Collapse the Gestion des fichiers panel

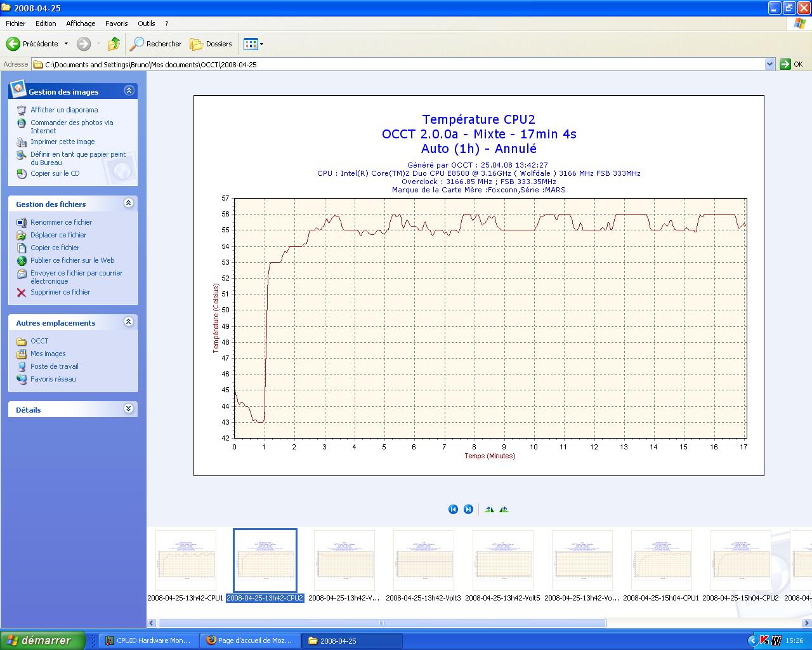click(x=129, y=203)
